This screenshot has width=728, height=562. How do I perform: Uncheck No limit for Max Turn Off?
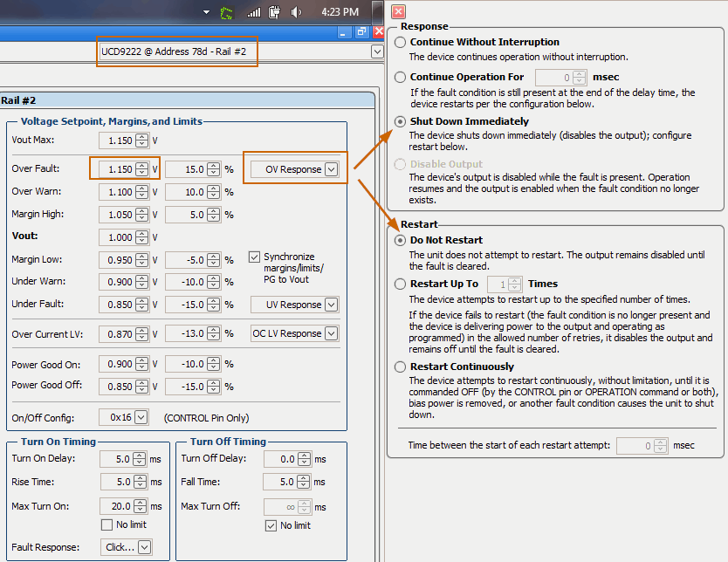point(271,526)
